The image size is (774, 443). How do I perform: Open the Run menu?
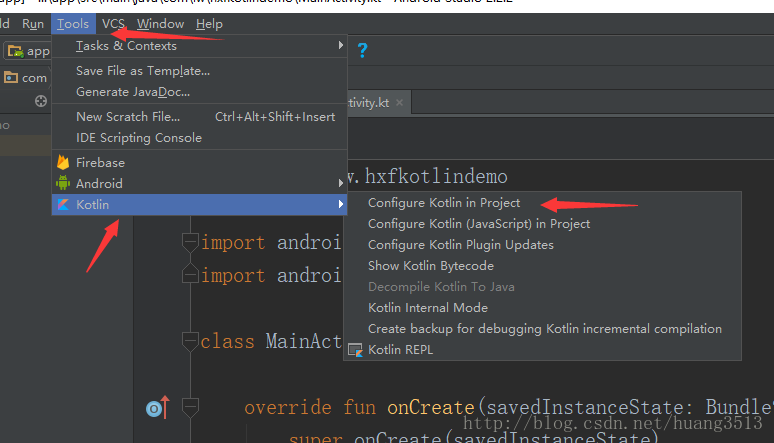pos(33,24)
